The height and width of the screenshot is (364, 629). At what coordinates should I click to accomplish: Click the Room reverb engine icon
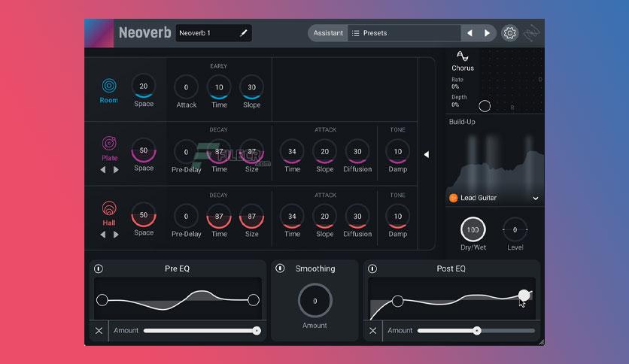[109, 86]
